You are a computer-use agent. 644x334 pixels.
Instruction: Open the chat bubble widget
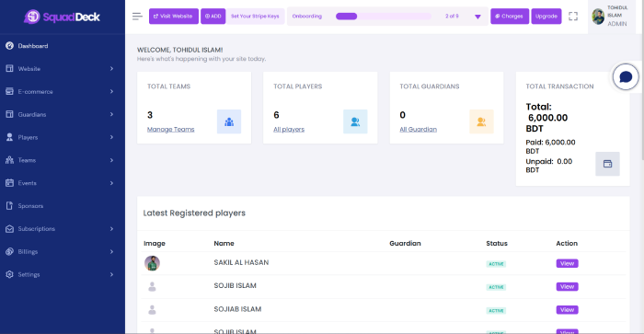pyautogui.click(x=626, y=76)
